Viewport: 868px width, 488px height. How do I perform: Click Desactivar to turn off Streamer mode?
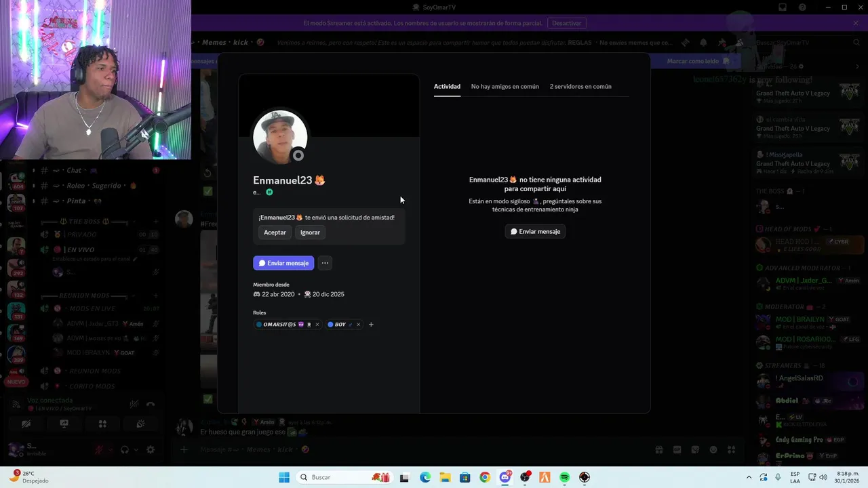(x=566, y=23)
